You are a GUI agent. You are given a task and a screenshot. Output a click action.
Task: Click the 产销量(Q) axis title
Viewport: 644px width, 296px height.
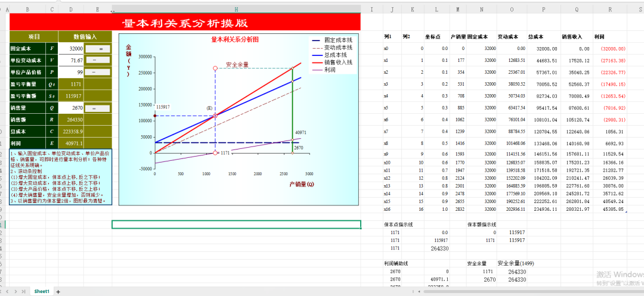coord(302,184)
